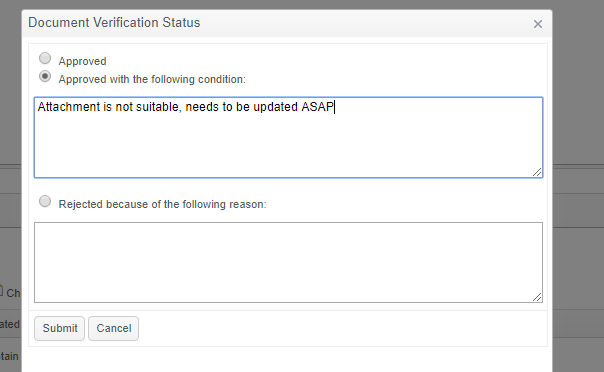Select Approved with the following condition option
The height and width of the screenshot is (372, 604).
[45, 76]
